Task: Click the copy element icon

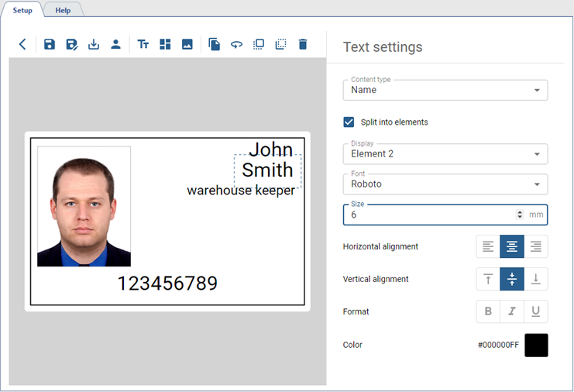Action: [x=215, y=44]
